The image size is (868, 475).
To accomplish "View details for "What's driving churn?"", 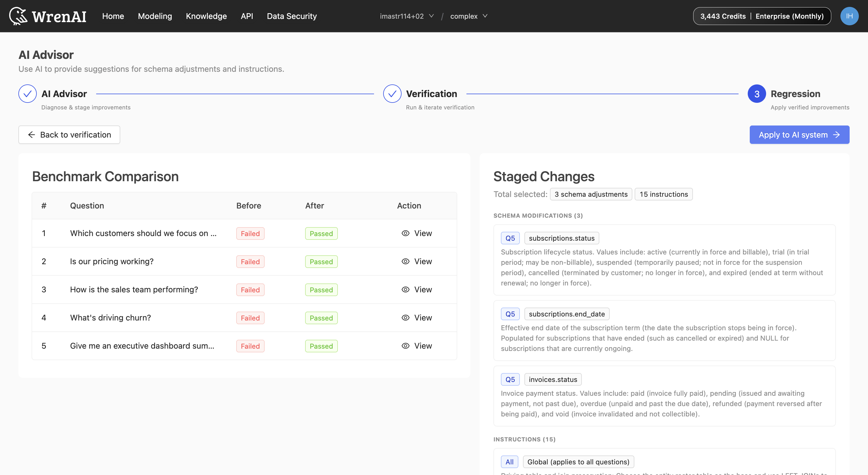I will [x=417, y=318].
